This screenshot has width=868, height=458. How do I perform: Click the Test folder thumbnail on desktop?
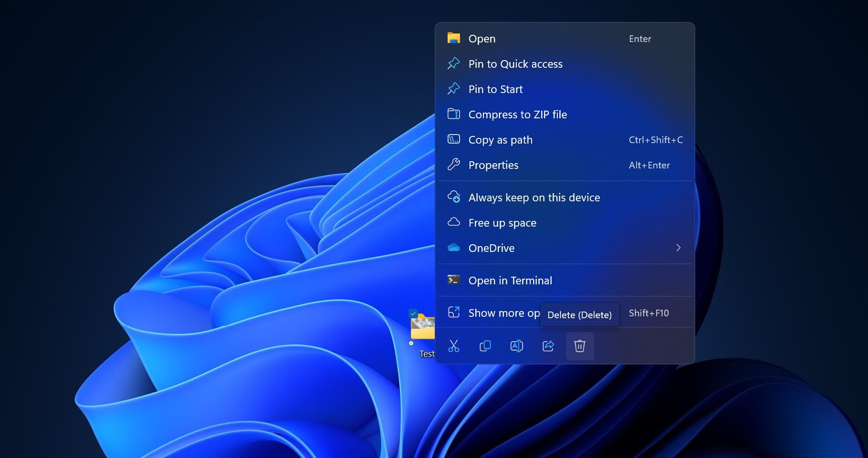[x=423, y=328]
